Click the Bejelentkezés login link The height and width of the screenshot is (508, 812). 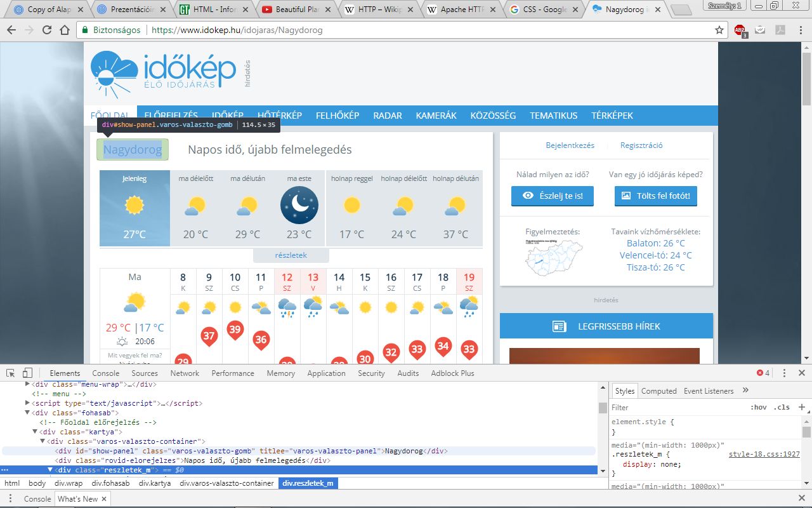(x=570, y=145)
